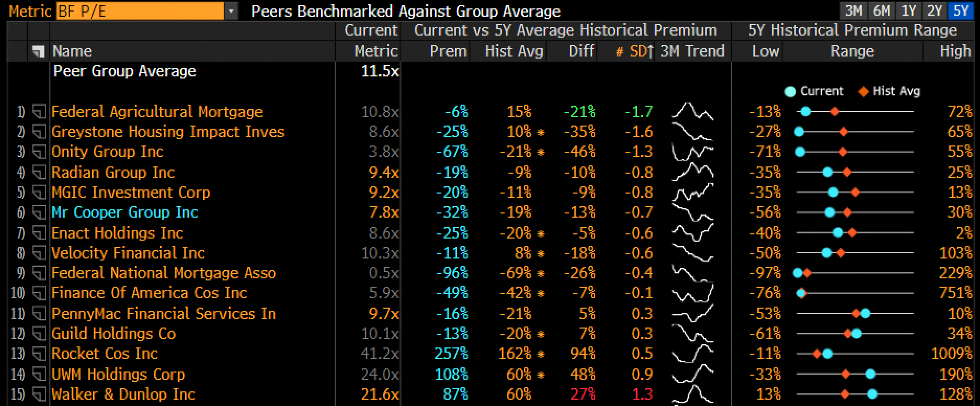Open Velocity Financial Inc security name
980x406 pixels.
[128, 253]
